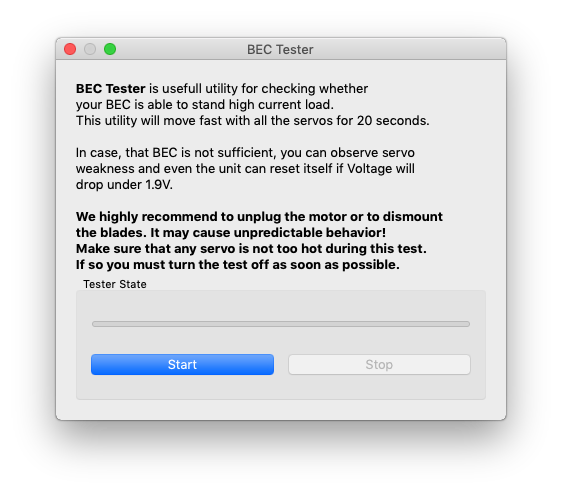
Task: Click the servo not too hot warning
Action: (251, 248)
